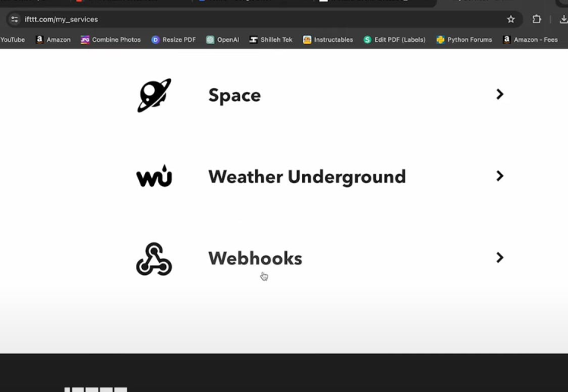Image resolution: width=568 pixels, height=392 pixels.
Task: Open the Shilleh Tek bookmark
Action: [x=271, y=40]
